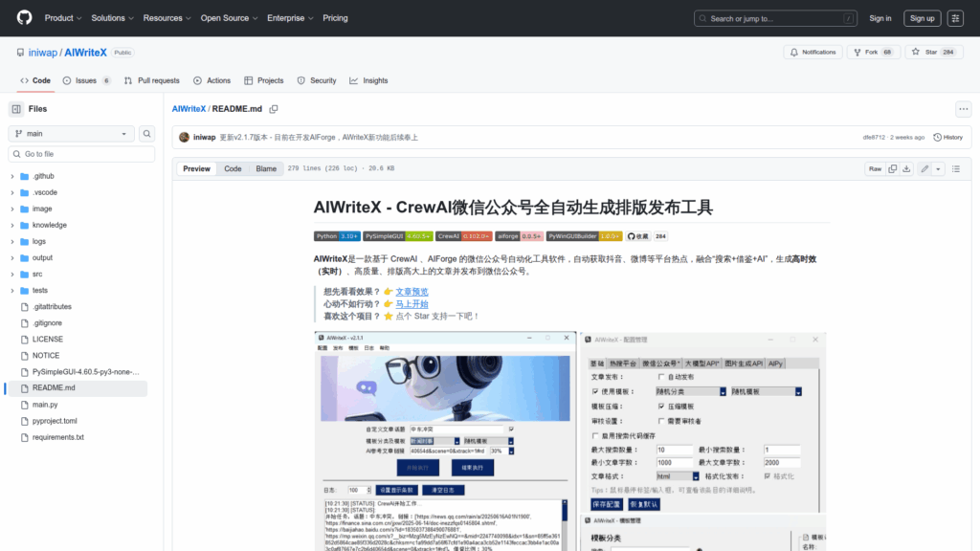Image resolution: width=980 pixels, height=551 pixels.
Task: Open the NOTICE file
Action: point(46,356)
